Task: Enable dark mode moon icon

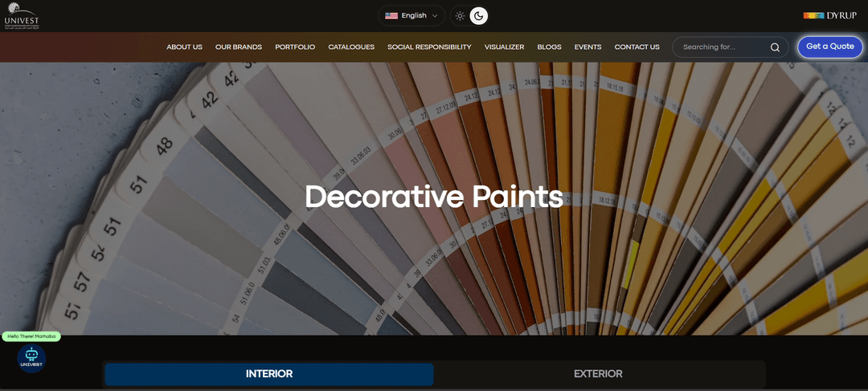Action: click(x=478, y=15)
